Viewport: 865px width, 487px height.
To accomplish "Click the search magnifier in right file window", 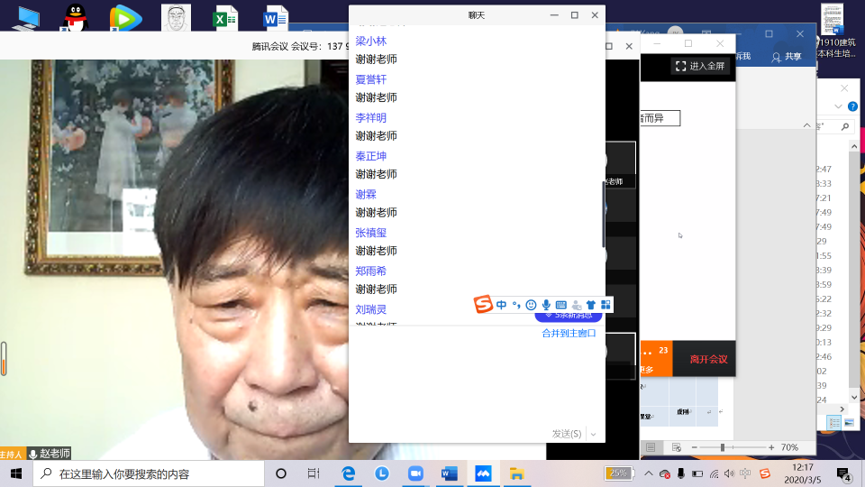I will [845, 127].
